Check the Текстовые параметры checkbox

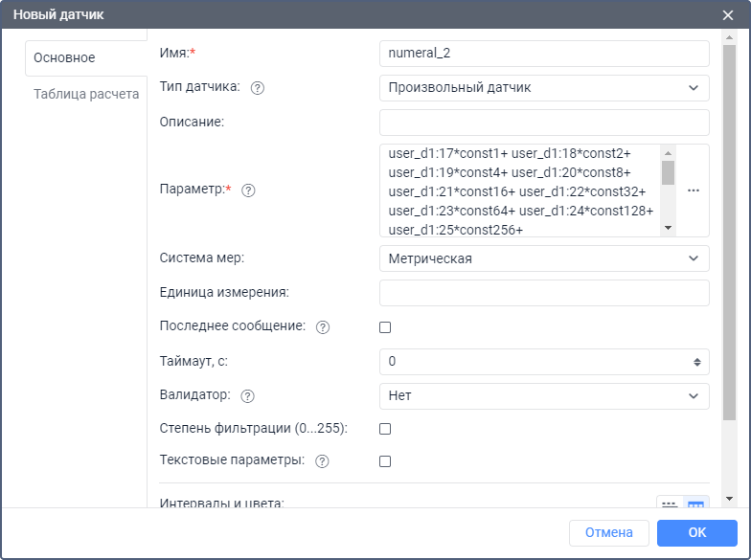click(385, 461)
